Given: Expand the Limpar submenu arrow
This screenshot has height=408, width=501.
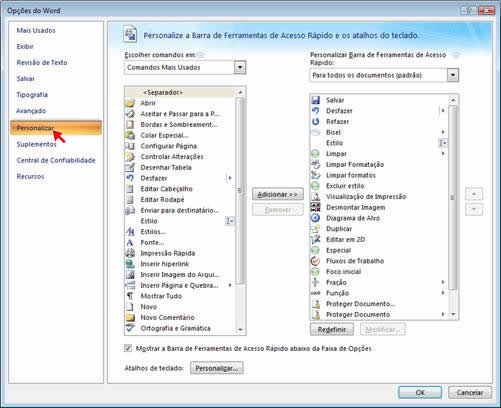Looking at the screenshot, I should [x=443, y=154].
